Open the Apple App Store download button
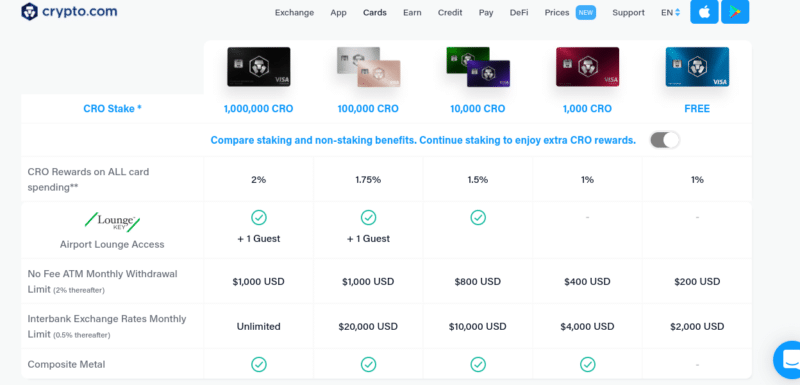The height and width of the screenshot is (385, 800). 704,12
